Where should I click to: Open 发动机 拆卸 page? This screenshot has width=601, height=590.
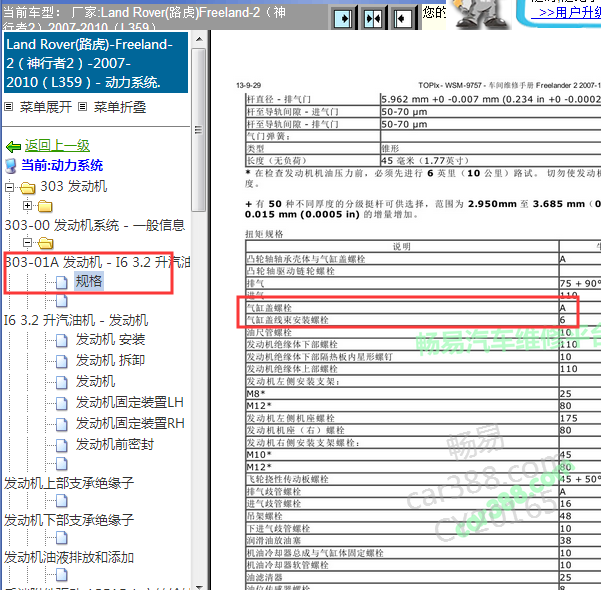coord(110,360)
